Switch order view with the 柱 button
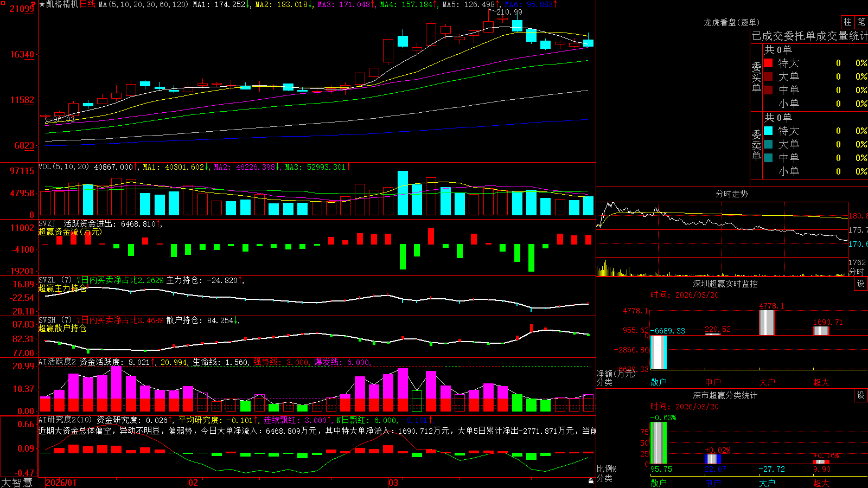The width and height of the screenshot is (868, 488). click(x=847, y=22)
